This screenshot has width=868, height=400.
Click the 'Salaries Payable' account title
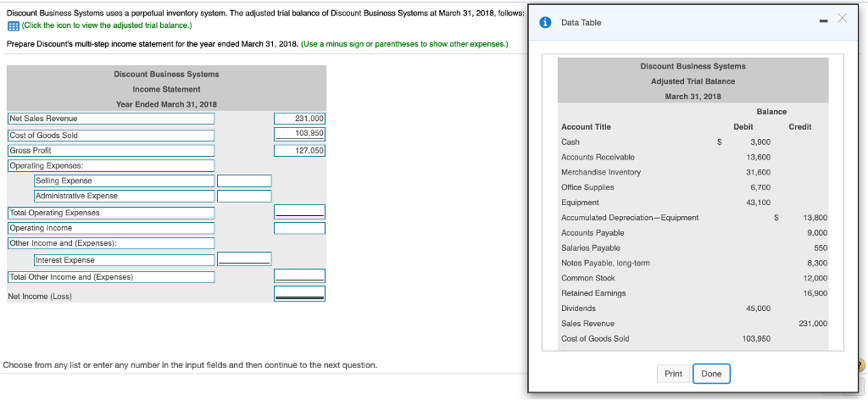(x=591, y=247)
